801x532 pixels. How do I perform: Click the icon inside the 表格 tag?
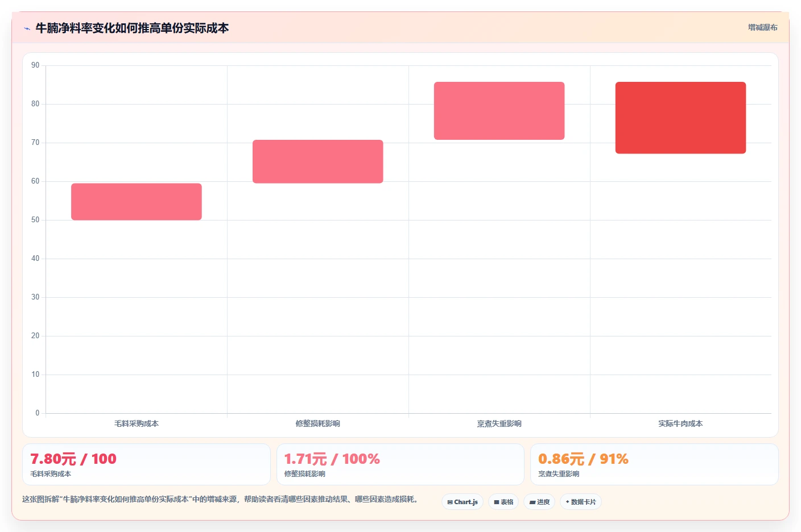point(497,502)
